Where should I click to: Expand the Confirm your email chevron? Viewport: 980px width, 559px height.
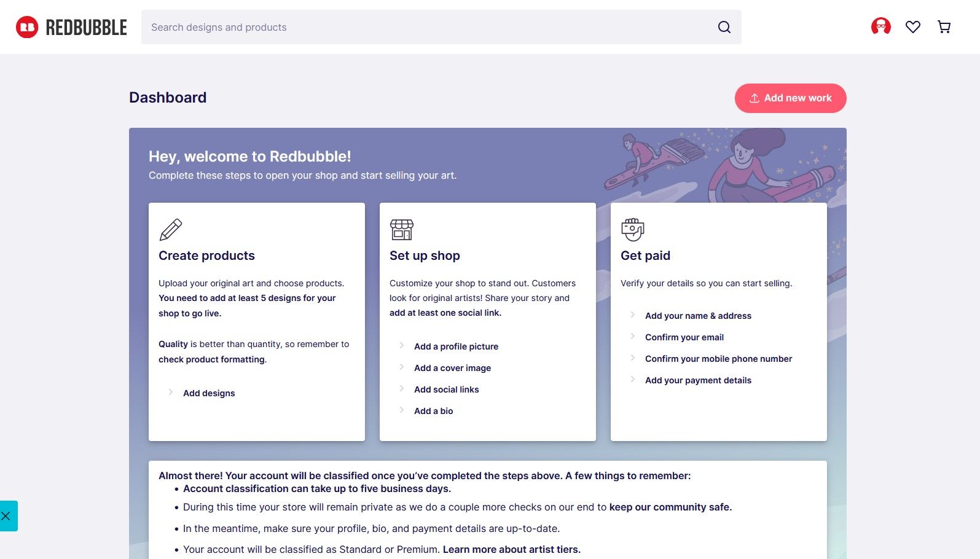(x=633, y=337)
